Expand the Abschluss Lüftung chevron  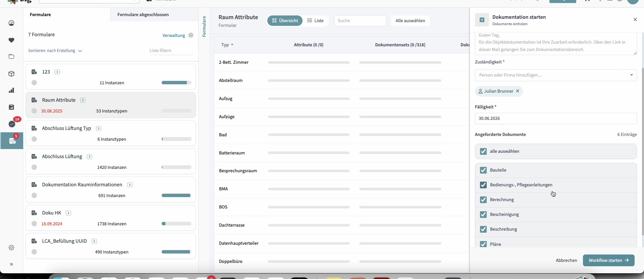[90, 156]
